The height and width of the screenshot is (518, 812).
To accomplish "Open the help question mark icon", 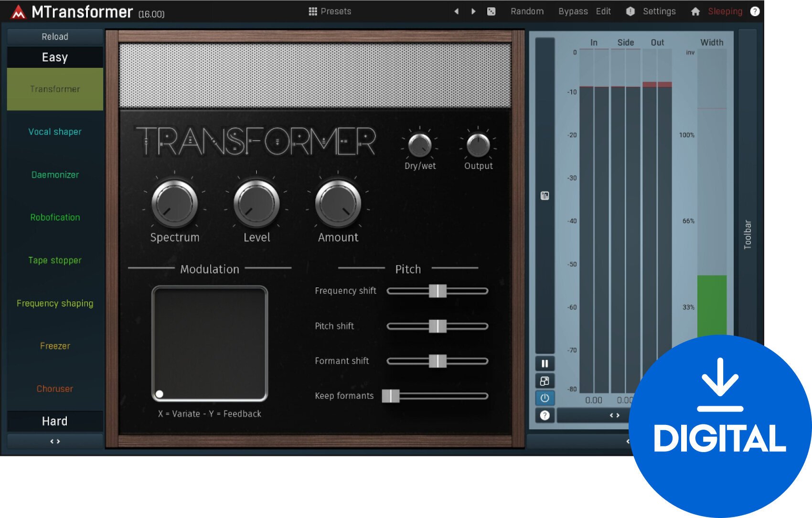I will pyautogui.click(x=755, y=11).
